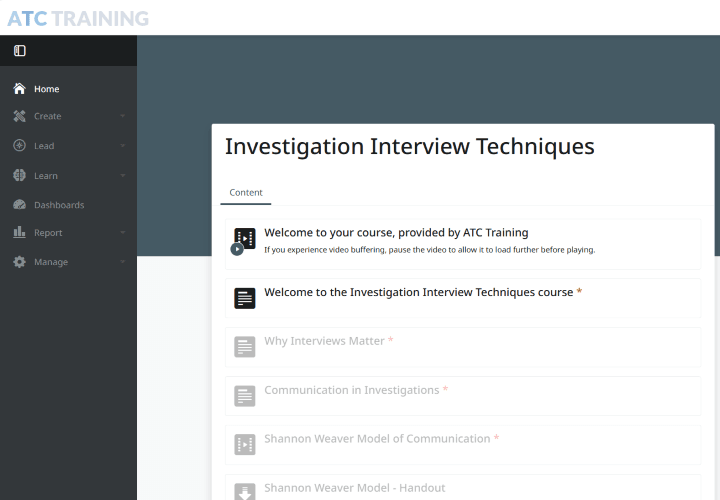The height and width of the screenshot is (500, 720).
Task: Click the Report bar chart icon
Action: click(x=20, y=233)
